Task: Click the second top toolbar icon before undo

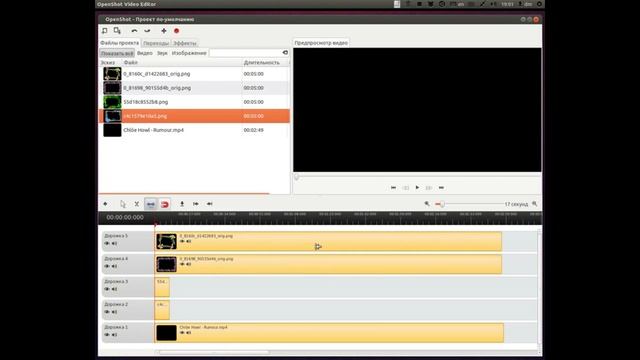Action: [117, 31]
